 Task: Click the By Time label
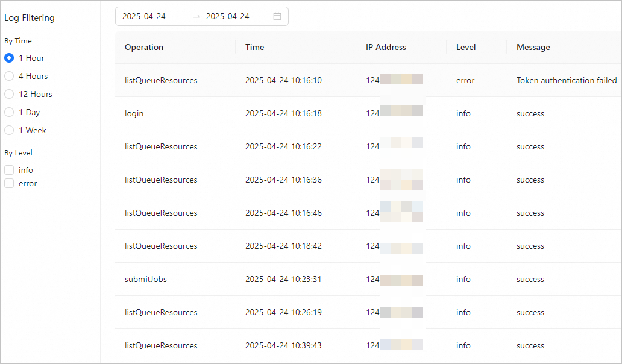pyautogui.click(x=18, y=41)
